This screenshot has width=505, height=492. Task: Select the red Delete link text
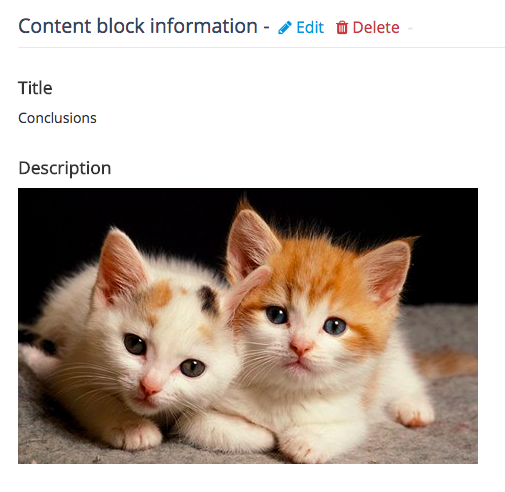click(x=376, y=27)
